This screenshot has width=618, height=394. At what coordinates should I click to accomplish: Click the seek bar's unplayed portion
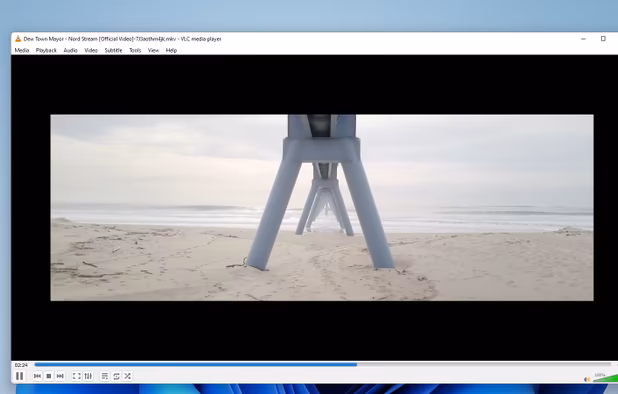[484, 365]
